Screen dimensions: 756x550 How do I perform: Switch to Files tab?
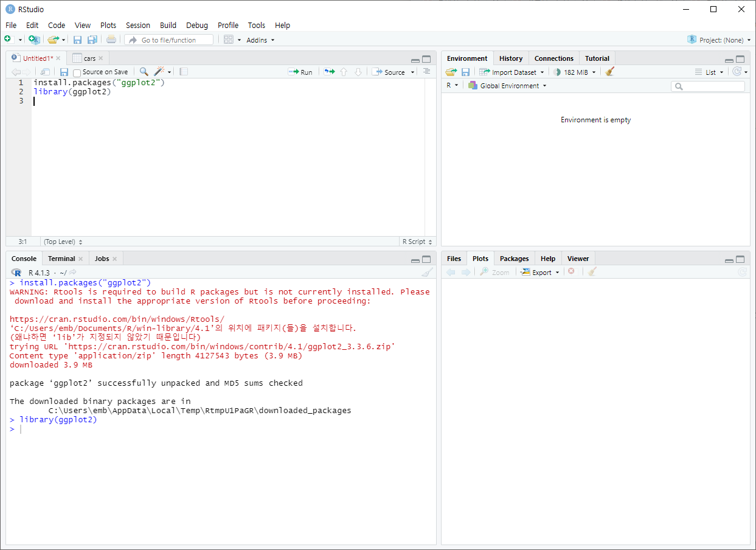454,259
